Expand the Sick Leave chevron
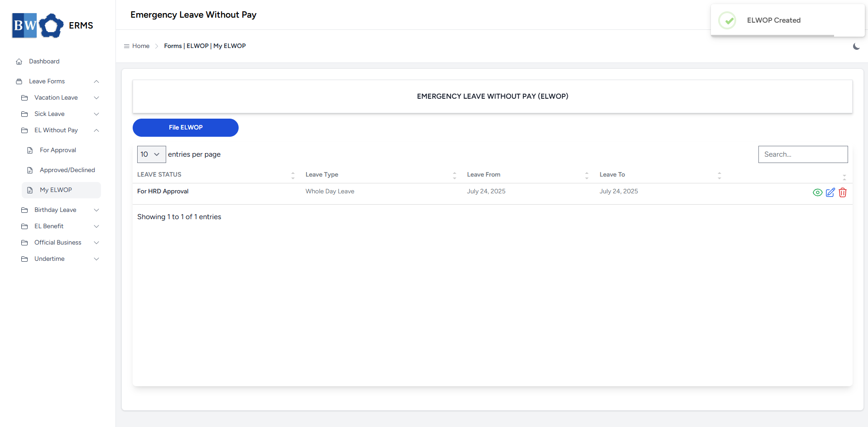868x427 pixels. pos(96,114)
